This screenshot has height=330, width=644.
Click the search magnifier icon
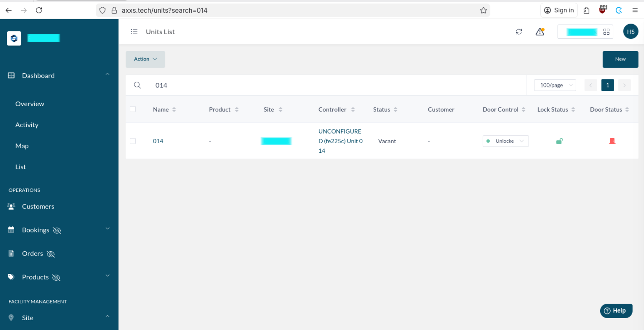(137, 85)
